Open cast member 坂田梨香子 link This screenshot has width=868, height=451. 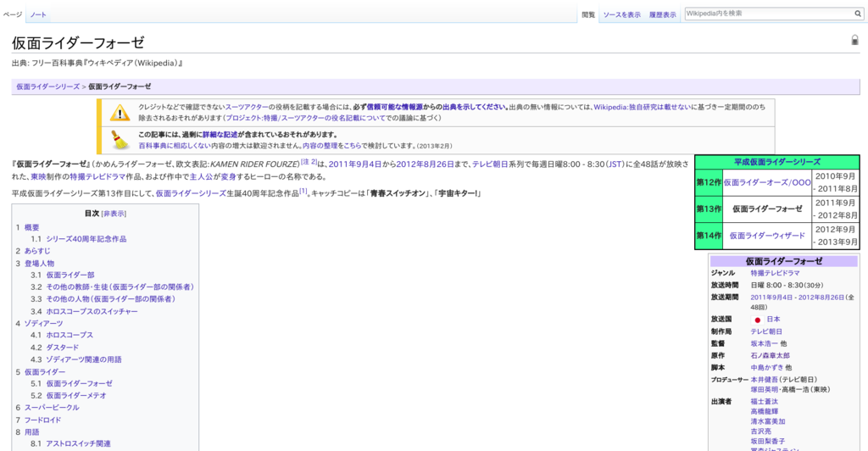[x=768, y=442]
